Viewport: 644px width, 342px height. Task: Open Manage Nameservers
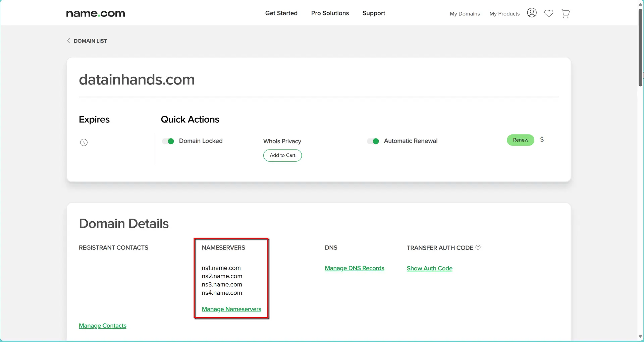tap(231, 309)
